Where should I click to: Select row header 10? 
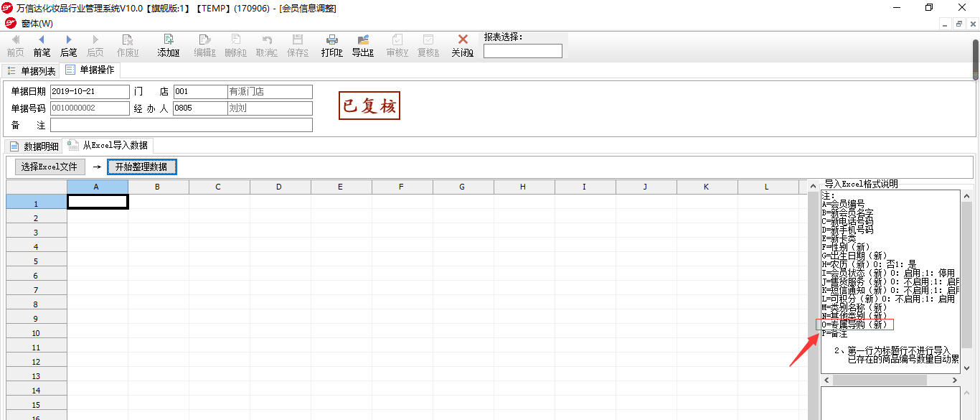point(37,332)
